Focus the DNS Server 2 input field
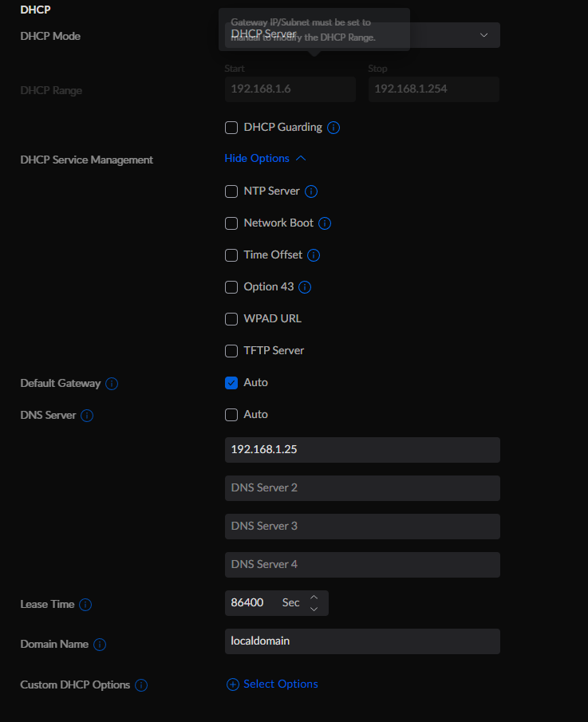The height and width of the screenshot is (722, 588). tap(362, 488)
